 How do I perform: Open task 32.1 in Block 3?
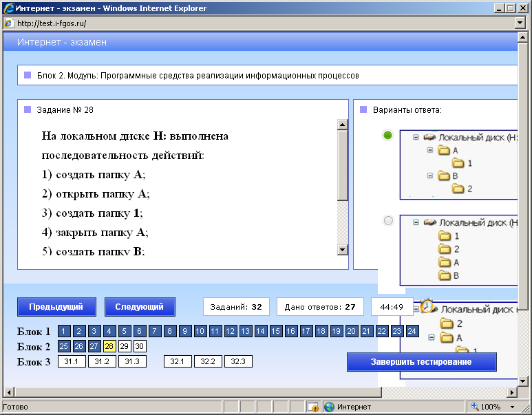click(178, 361)
